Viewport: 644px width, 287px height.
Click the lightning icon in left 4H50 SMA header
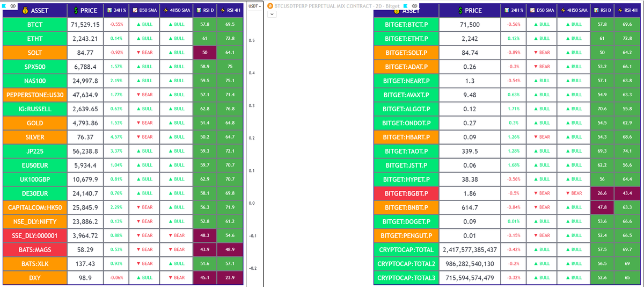(164, 11)
